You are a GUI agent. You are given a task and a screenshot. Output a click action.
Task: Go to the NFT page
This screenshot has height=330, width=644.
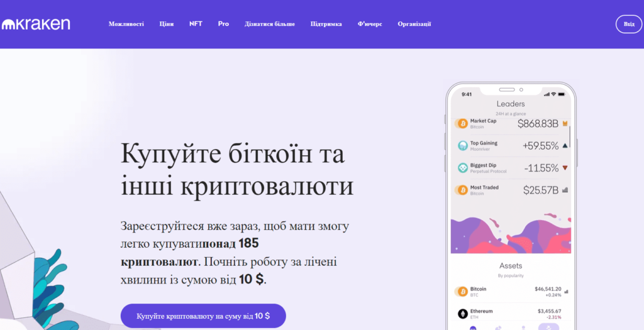tap(196, 24)
